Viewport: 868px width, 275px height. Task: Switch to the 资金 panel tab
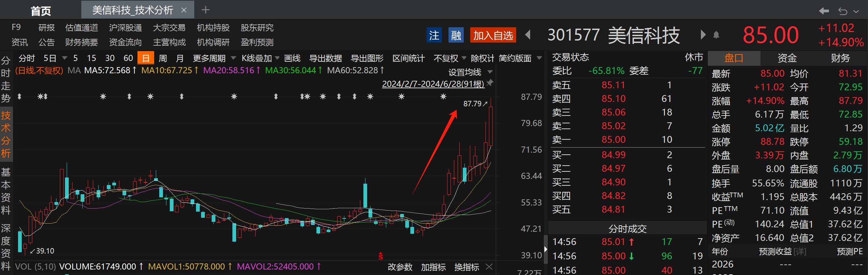(787, 58)
